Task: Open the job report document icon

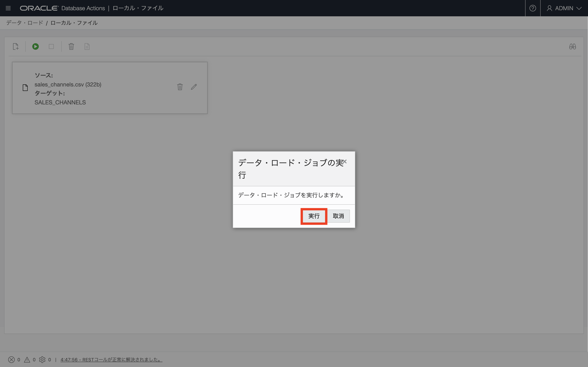Action: (x=87, y=46)
